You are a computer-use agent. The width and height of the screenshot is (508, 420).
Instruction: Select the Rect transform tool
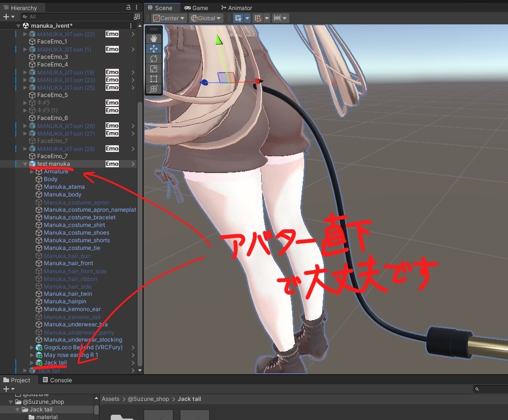click(x=154, y=79)
